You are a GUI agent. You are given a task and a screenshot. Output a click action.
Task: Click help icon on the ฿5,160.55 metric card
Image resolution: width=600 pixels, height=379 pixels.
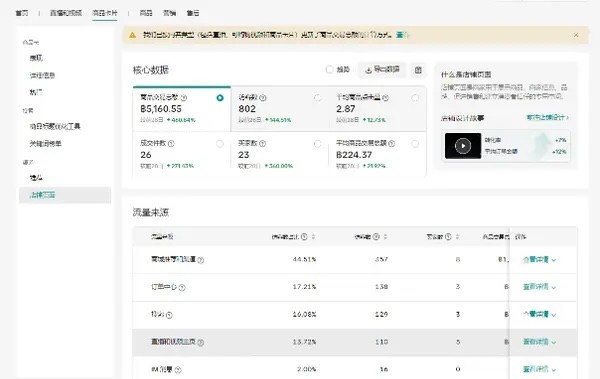point(184,98)
